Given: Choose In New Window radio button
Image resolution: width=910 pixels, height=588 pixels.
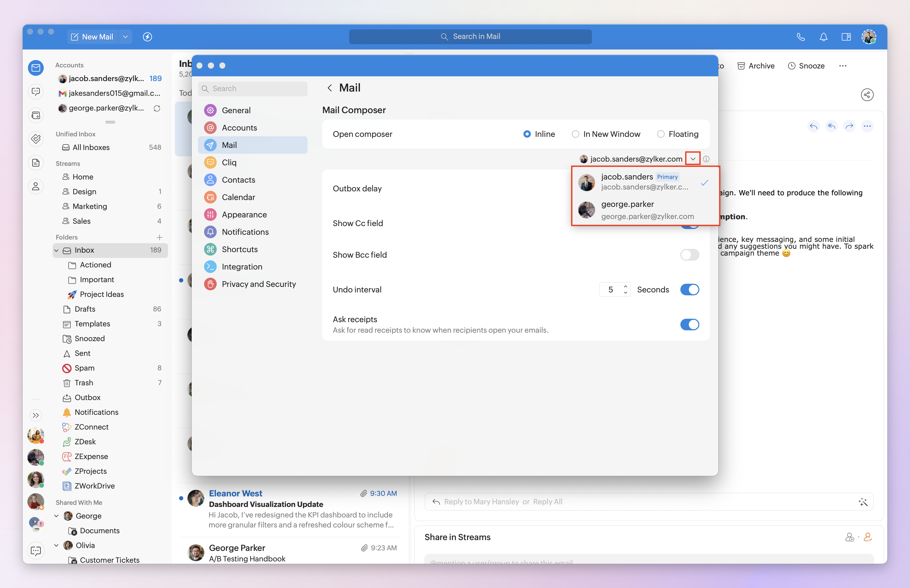Looking at the screenshot, I should click(x=575, y=134).
